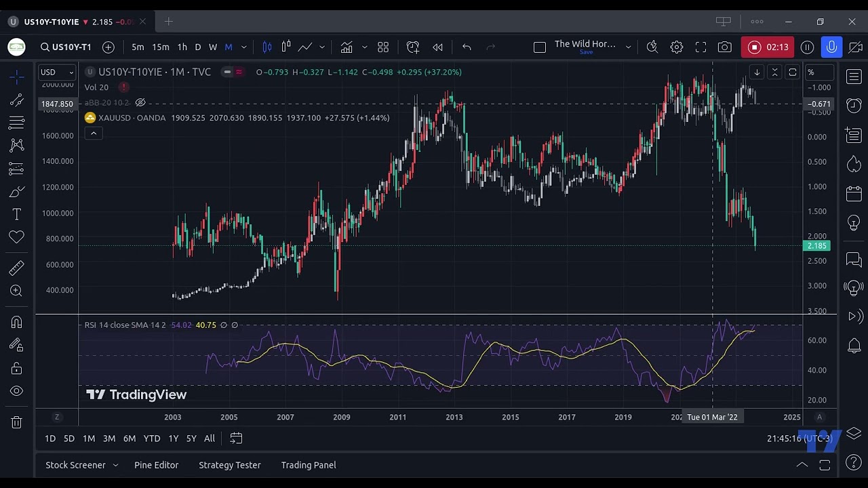Select the 5m timeframe

click(138, 47)
